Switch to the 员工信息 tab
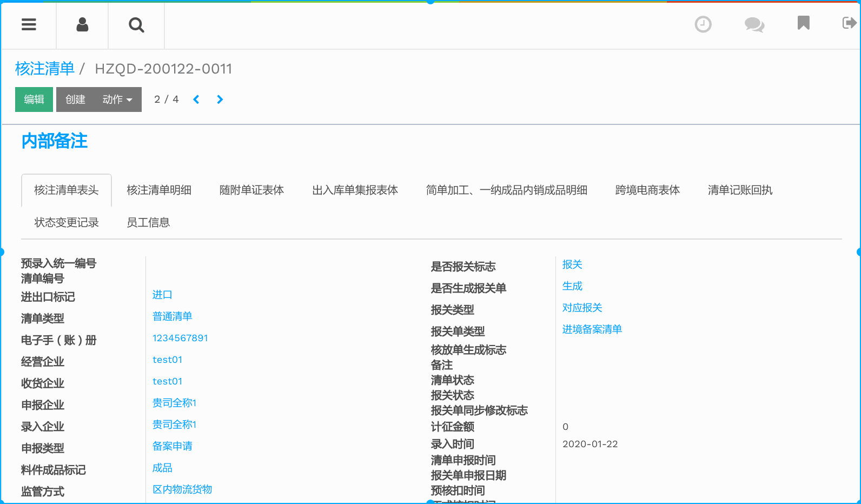The width and height of the screenshot is (861, 504). (x=148, y=223)
